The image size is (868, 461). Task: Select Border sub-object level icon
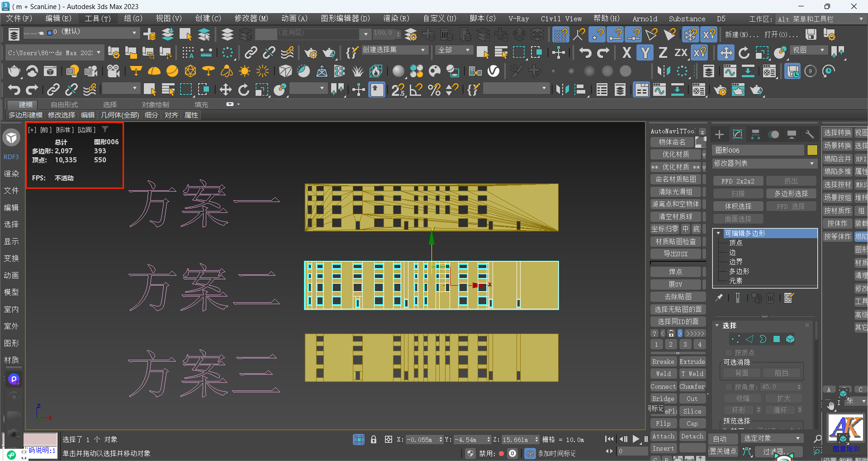[763, 339]
